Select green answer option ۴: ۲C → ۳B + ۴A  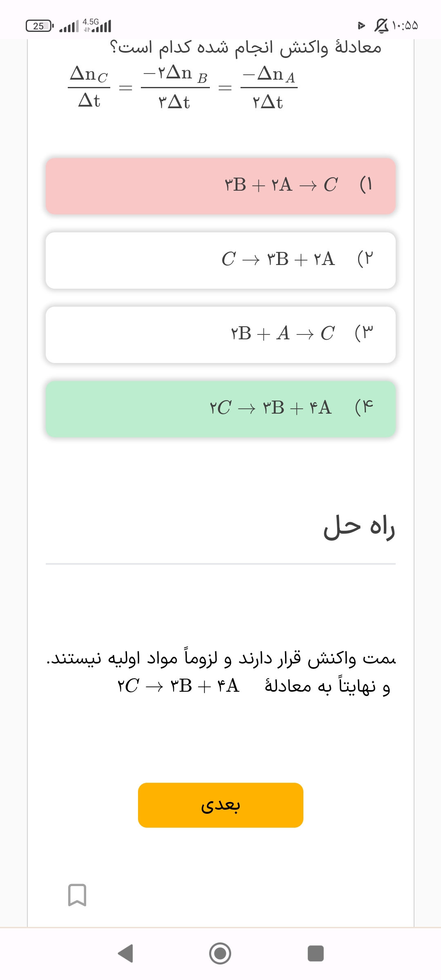pyautogui.click(x=220, y=409)
